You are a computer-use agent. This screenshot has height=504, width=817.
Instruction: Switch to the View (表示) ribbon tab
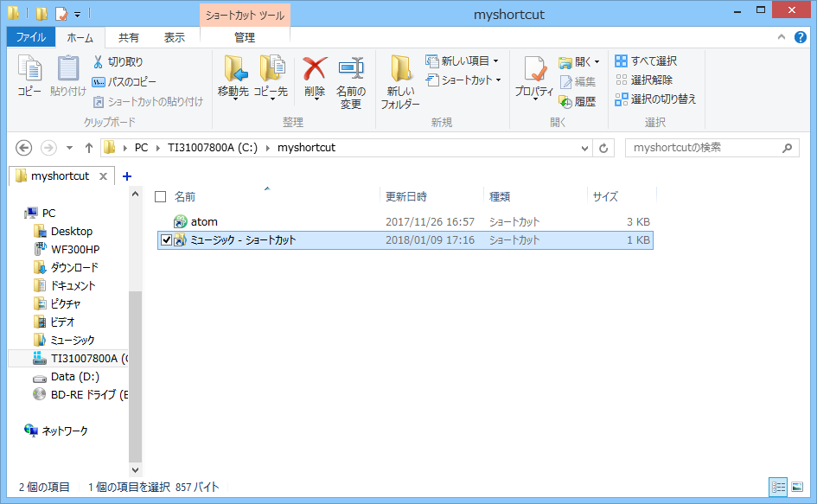click(x=175, y=37)
